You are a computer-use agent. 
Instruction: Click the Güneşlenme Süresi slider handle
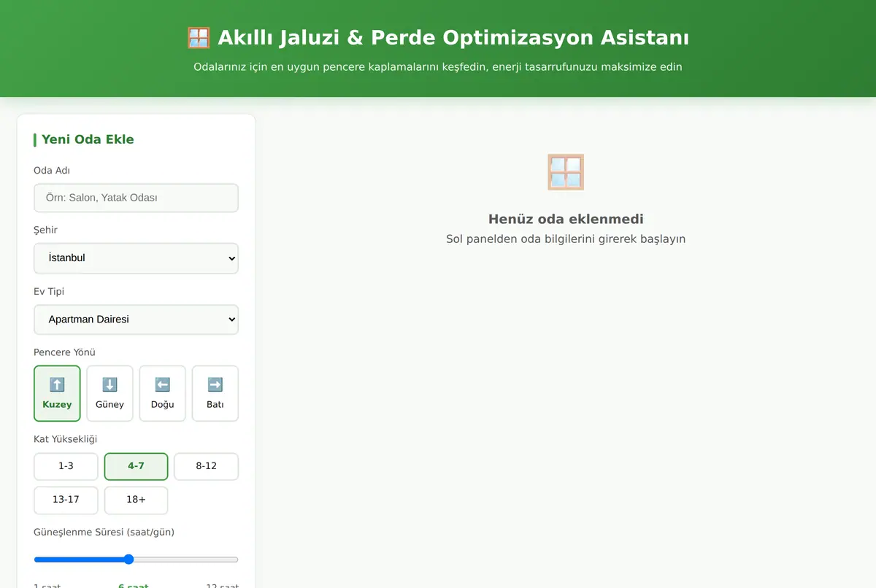tap(128, 560)
